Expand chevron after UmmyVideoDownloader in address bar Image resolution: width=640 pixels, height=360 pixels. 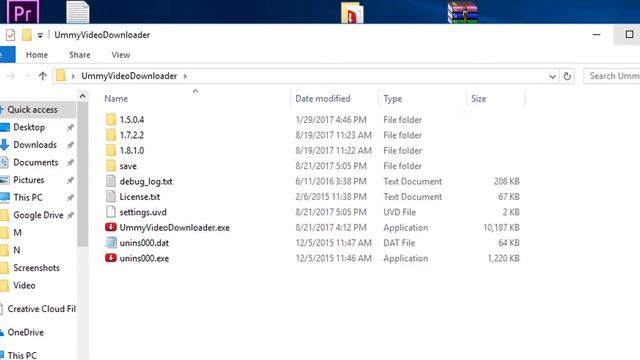[185, 76]
